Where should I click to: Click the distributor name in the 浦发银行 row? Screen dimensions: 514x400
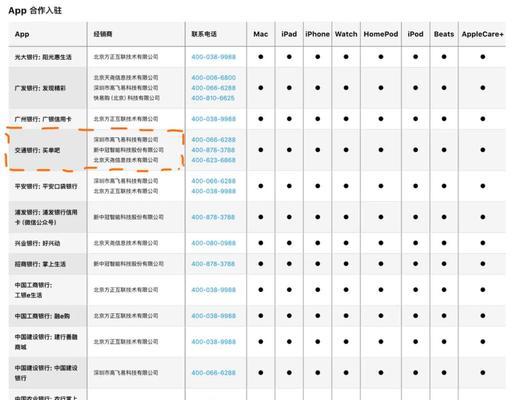coord(129,217)
